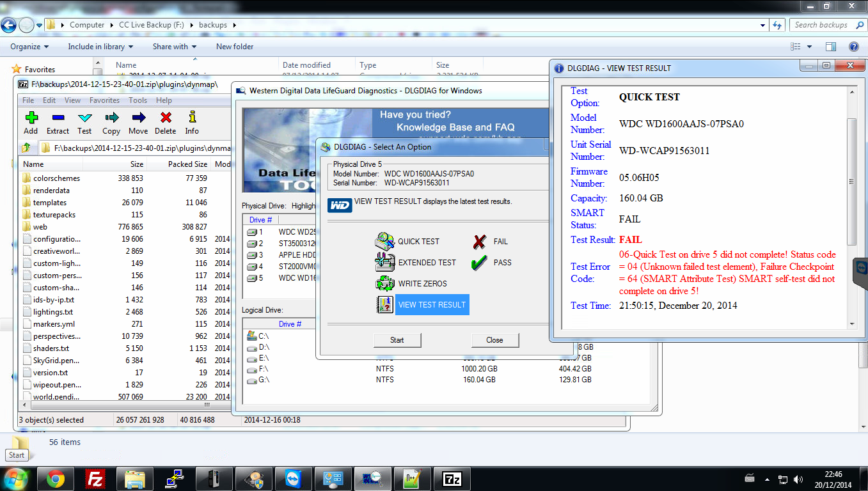
Task: Open the 7-Zip taskbar button
Action: 452,478
